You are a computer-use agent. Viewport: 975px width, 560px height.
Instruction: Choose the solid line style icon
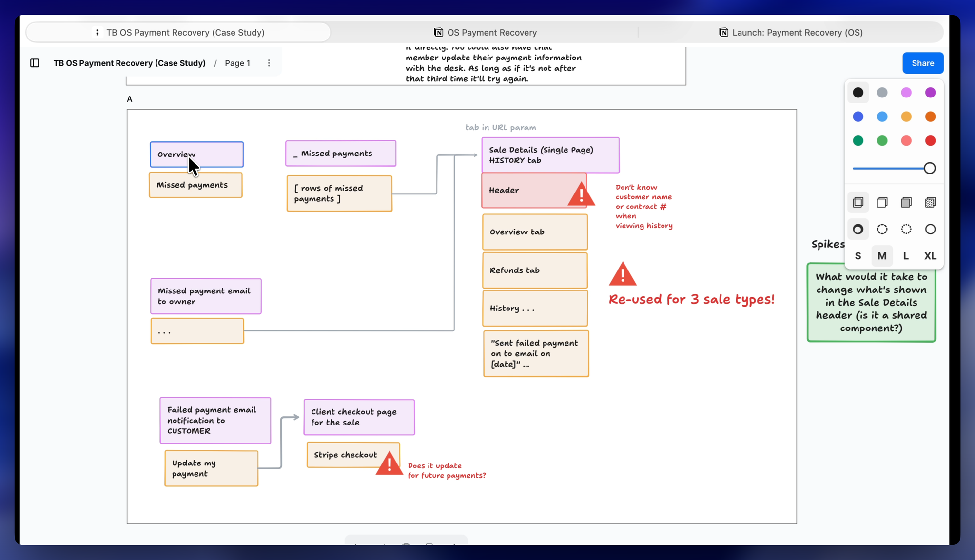point(930,229)
